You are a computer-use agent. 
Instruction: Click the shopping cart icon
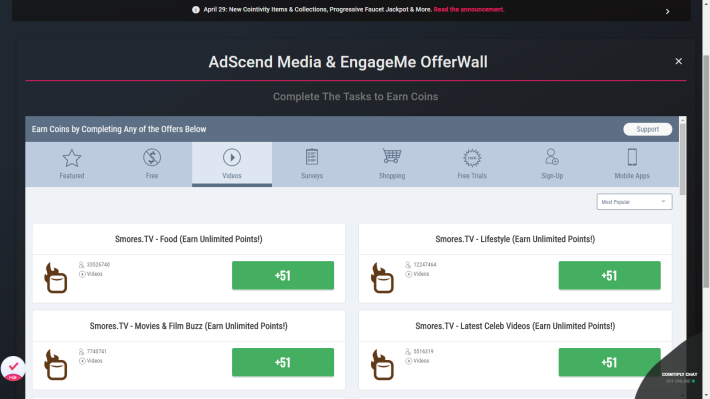(392, 156)
